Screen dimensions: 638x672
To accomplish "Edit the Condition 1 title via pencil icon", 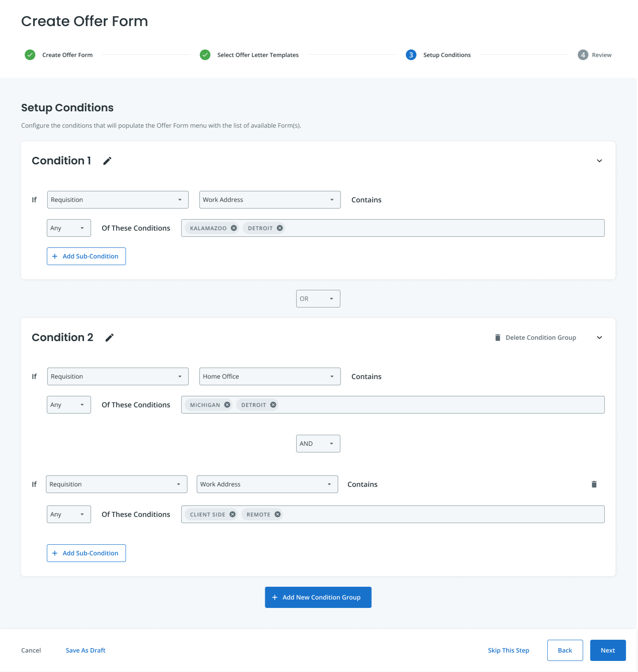I will point(107,160).
